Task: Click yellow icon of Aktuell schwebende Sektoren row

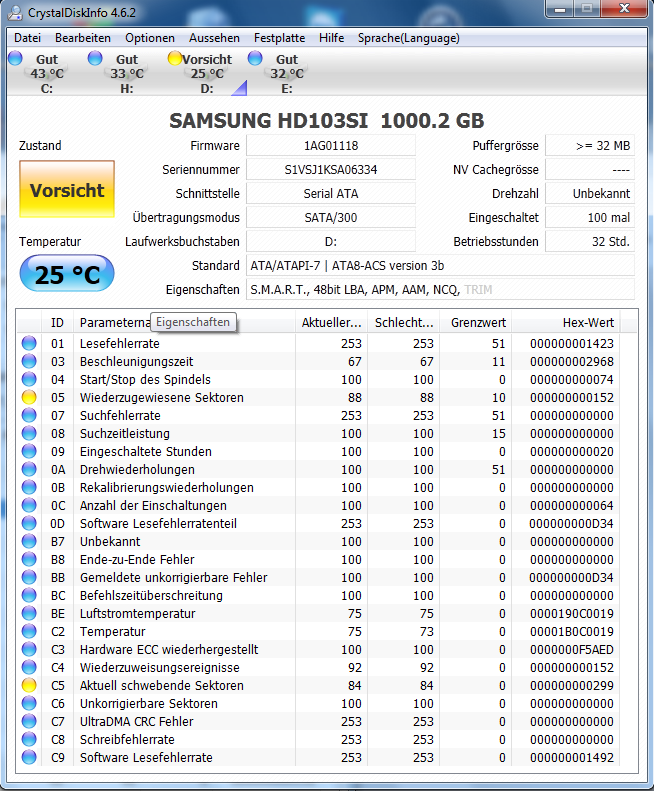Action: [29, 685]
